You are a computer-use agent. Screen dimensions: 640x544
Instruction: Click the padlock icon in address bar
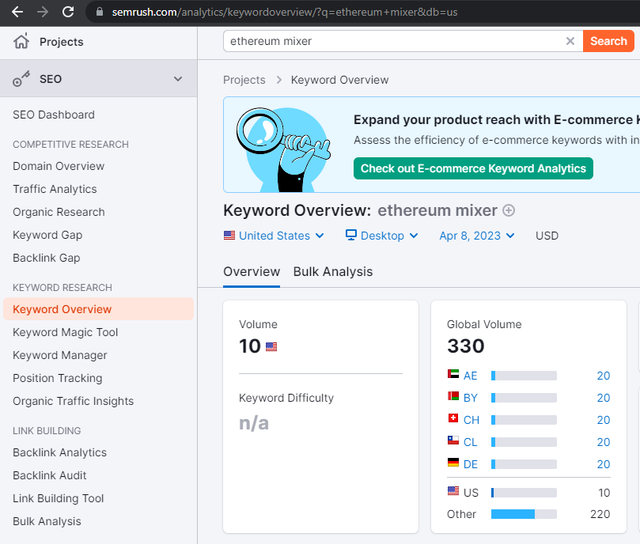[x=100, y=12]
